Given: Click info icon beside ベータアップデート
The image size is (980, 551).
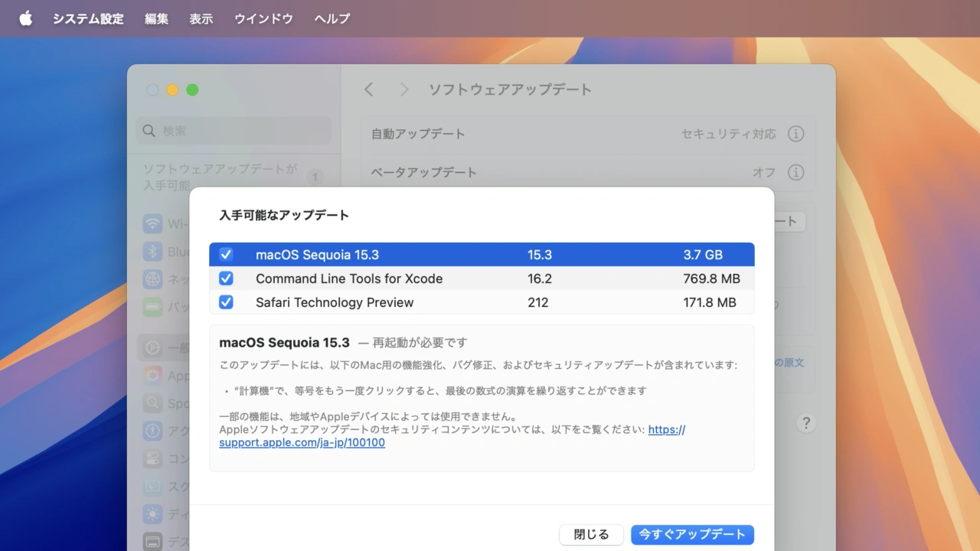Looking at the screenshot, I should pyautogui.click(x=796, y=172).
